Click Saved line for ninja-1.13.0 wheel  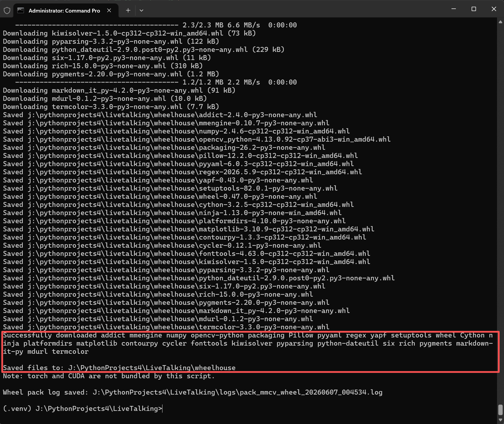(172, 213)
